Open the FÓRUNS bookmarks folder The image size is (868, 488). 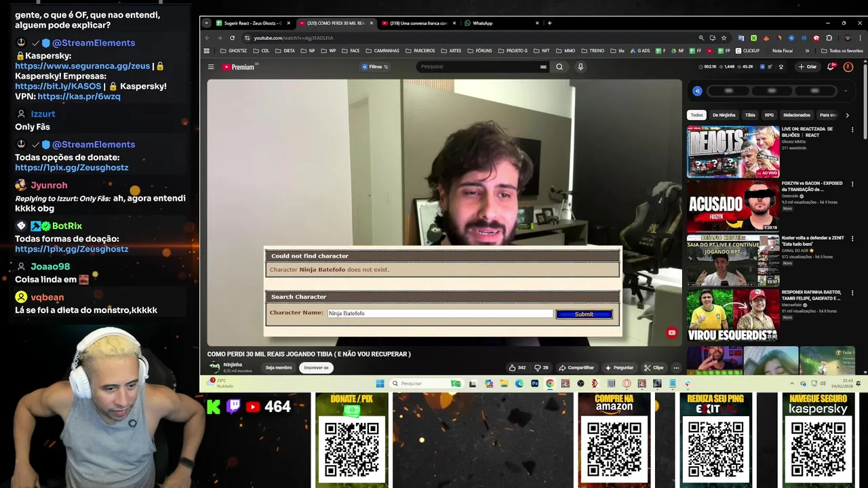pyautogui.click(x=479, y=51)
